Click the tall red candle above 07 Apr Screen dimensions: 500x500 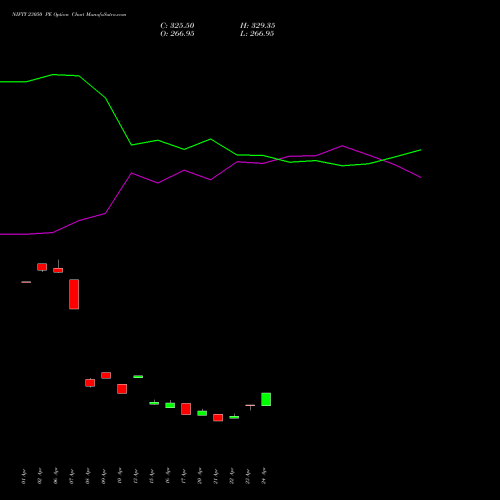(x=74, y=294)
